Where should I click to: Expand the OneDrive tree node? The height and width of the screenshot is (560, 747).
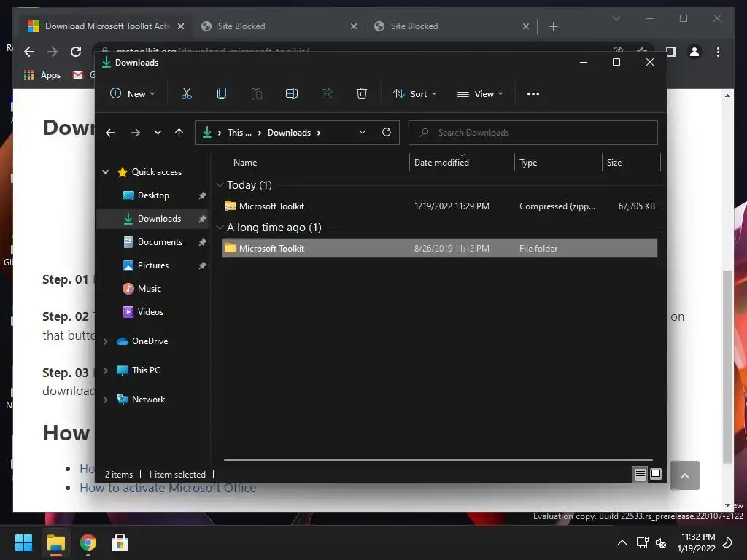click(x=106, y=341)
